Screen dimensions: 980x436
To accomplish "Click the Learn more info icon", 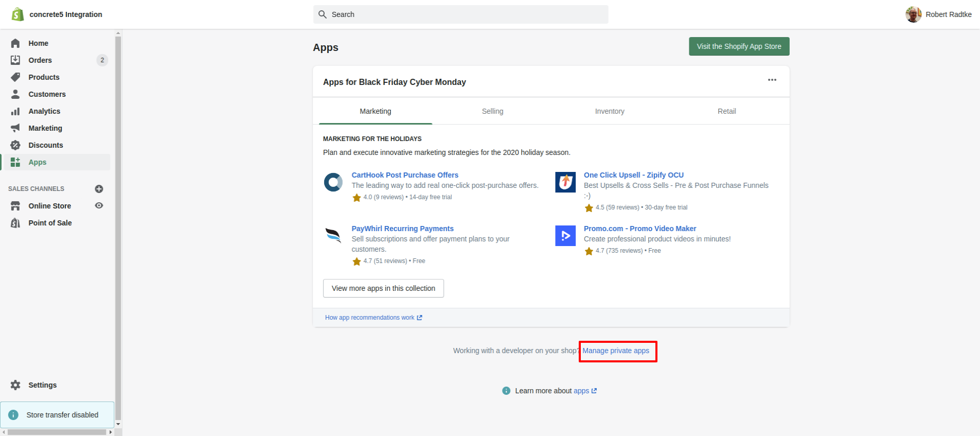I will pos(506,391).
